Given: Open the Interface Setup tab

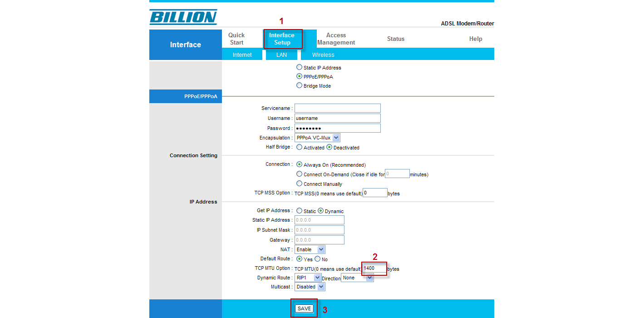Looking at the screenshot, I should (282, 39).
